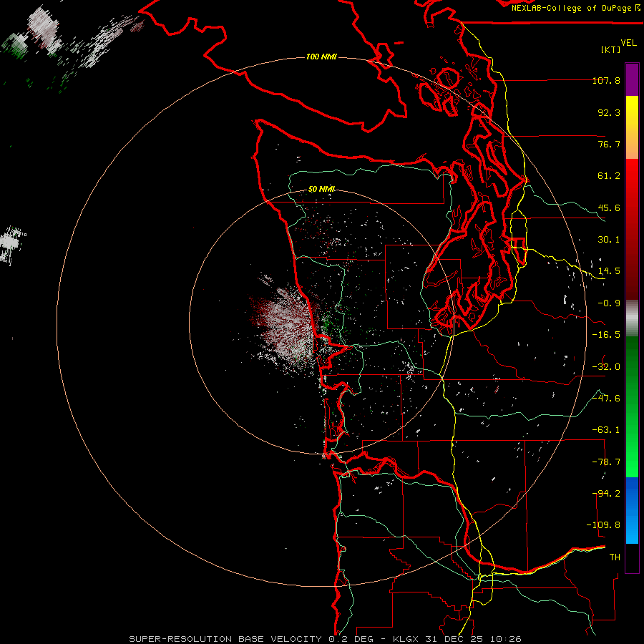Viewport: 644px width, 644px height.
Task: Select the 14.5 velocity scale value
Action: [609, 271]
